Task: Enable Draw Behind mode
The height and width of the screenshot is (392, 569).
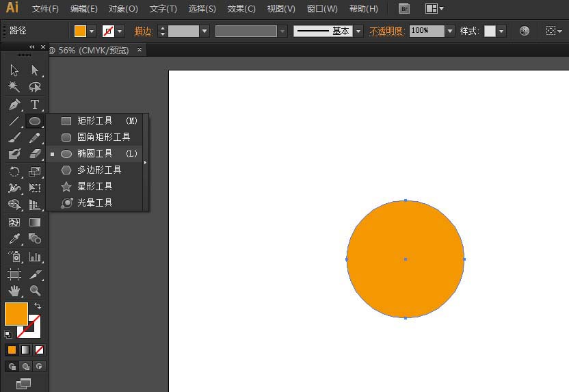Action: [x=26, y=367]
